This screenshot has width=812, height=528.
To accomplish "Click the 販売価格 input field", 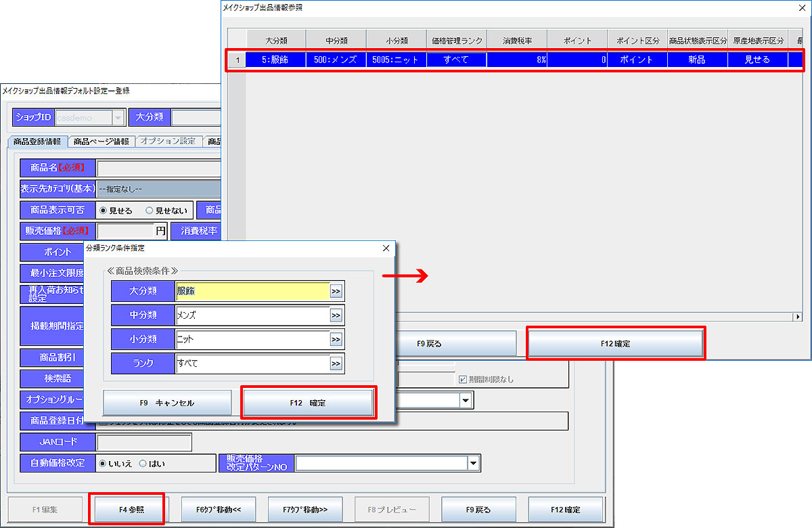I will coord(126,230).
